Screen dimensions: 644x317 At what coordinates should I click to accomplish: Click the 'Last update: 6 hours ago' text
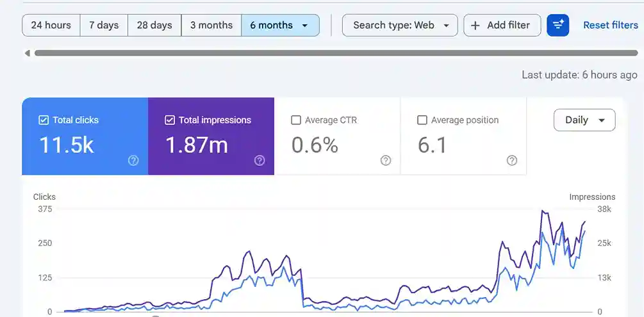click(579, 75)
